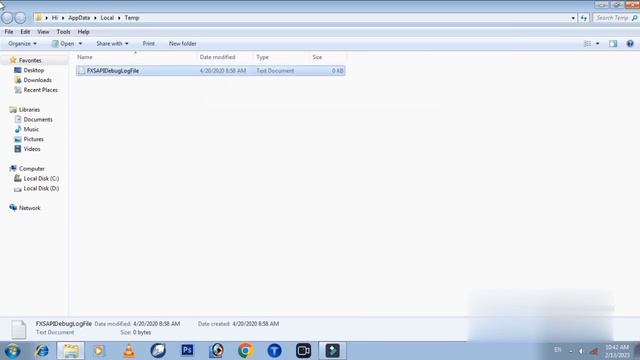Screen dimensions: 640x360
Task: Open the Pictures library
Action: (33, 139)
